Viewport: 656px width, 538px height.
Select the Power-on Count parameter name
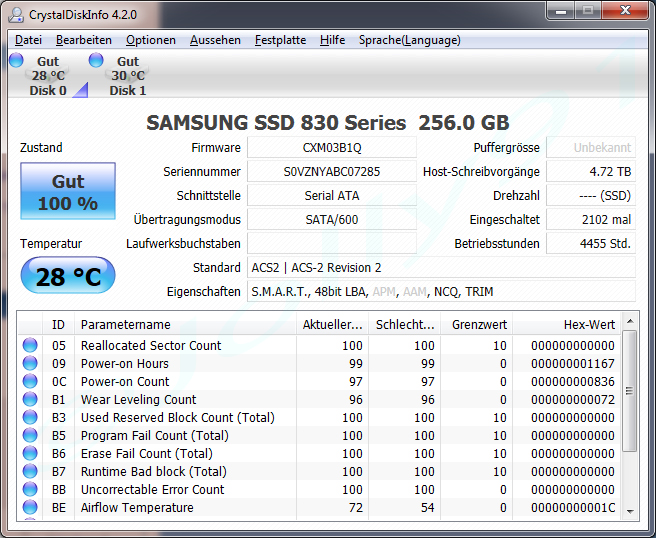click(x=125, y=382)
